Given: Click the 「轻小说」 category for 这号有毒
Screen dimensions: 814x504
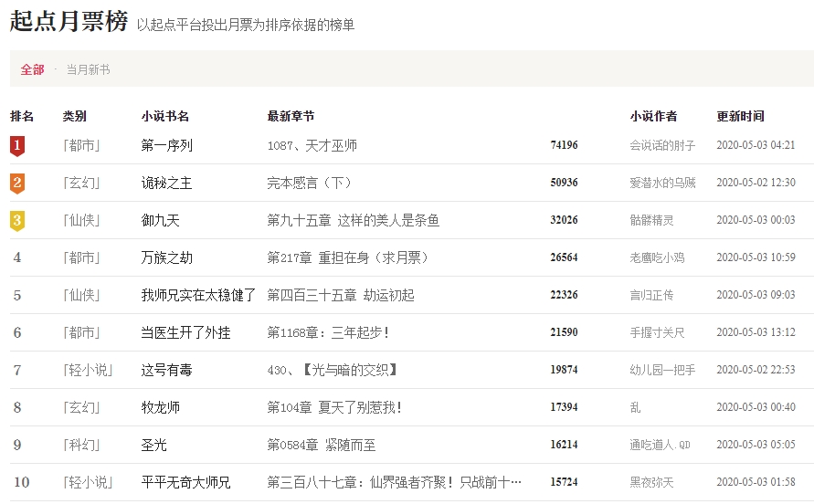Looking at the screenshot, I should (x=88, y=370).
